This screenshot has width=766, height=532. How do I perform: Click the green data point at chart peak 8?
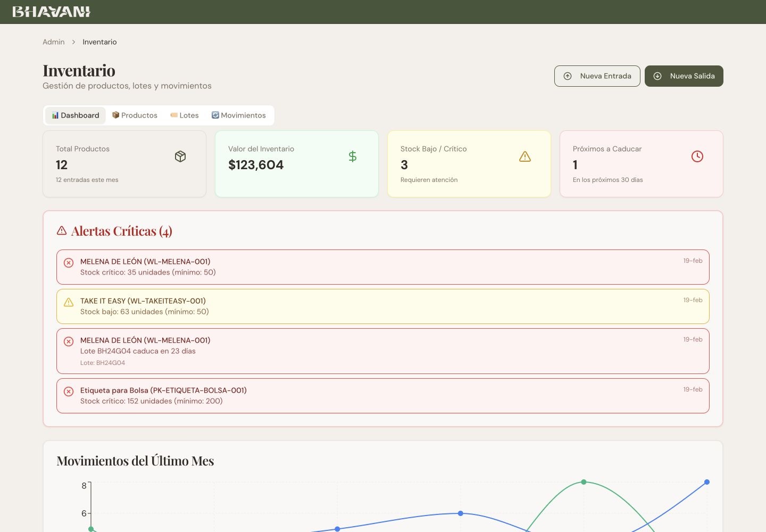584,482
